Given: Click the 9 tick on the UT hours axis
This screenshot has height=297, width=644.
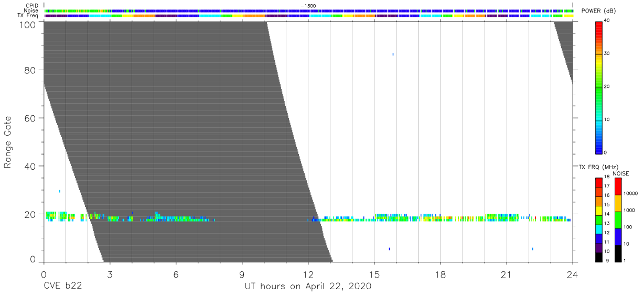Looking at the screenshot, I should coord(242,274).
